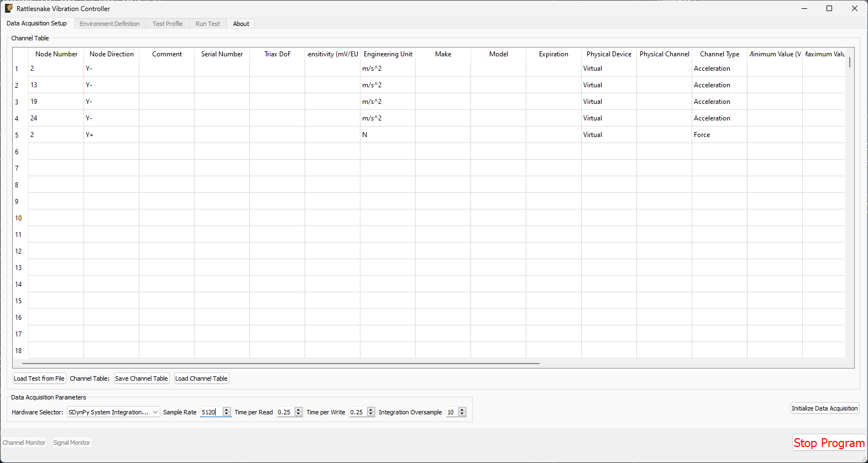Increase Time per Read with up arrow
Viewport: 868px width, 463px height.
click(299, 410)
